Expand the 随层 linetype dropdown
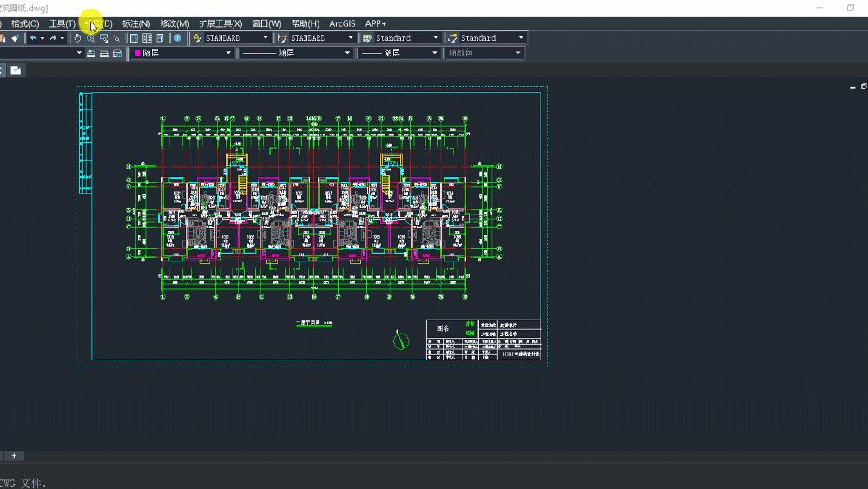 click(x=348, y=53)
